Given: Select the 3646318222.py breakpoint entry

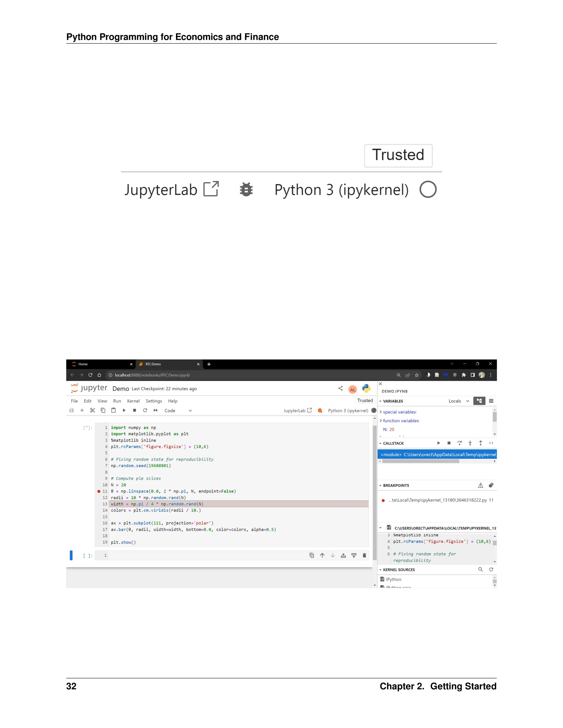Looking at the screenshot, I should 438,500.
